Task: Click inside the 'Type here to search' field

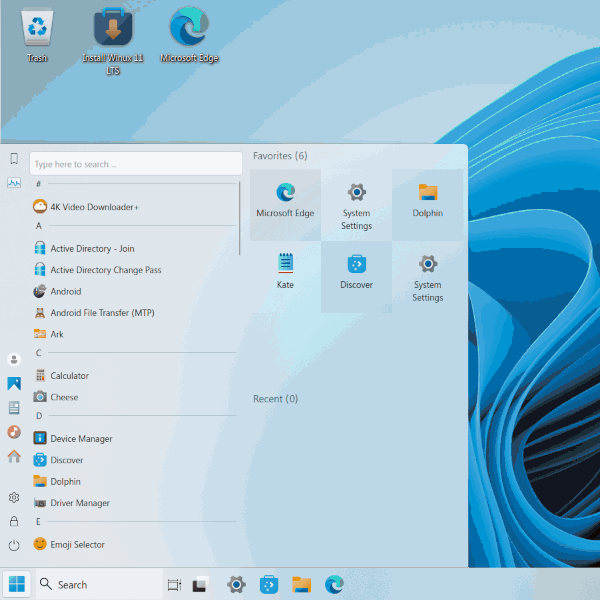Action: pyautogui.click(x=136, y=163)
